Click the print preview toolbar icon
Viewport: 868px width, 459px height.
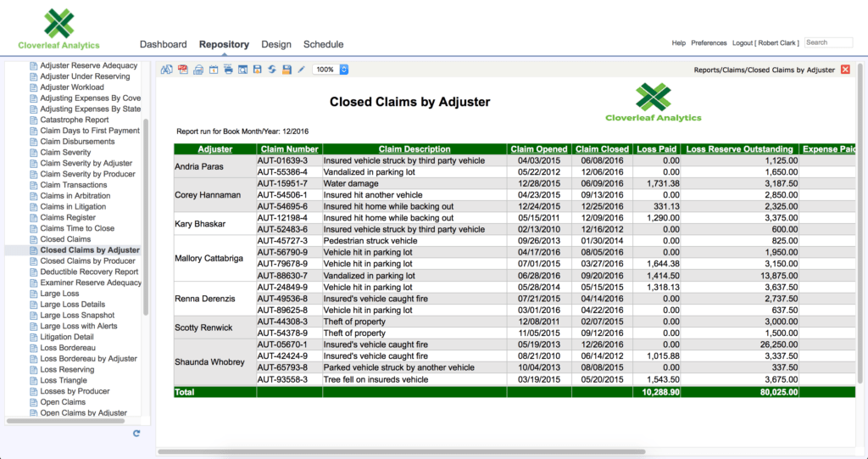tap(242, 70)
